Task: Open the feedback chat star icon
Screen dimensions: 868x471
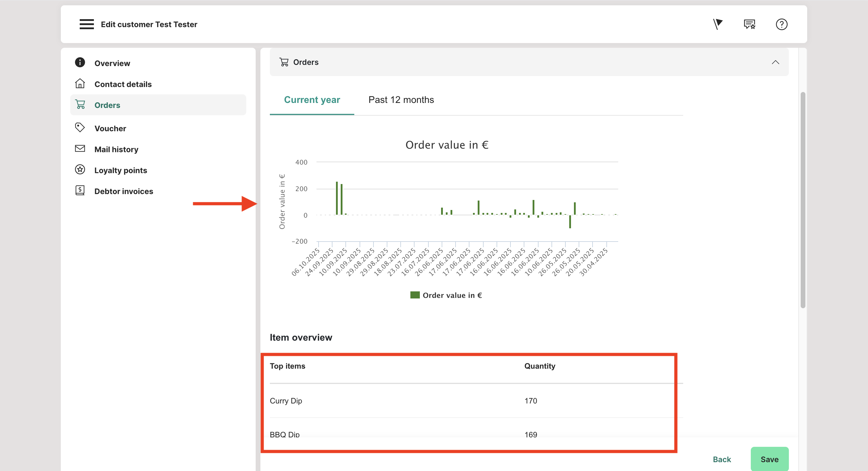Action: pyautogui.click(x=749, y=24)
